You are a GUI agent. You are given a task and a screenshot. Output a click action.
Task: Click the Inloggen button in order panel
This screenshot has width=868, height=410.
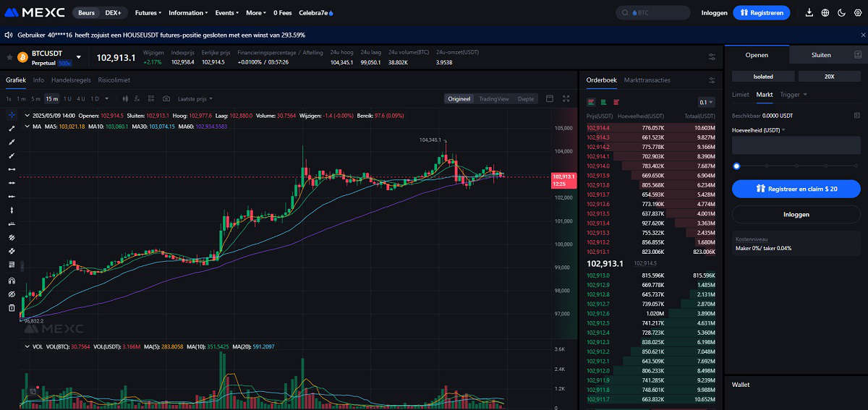(x=796, y=215)
